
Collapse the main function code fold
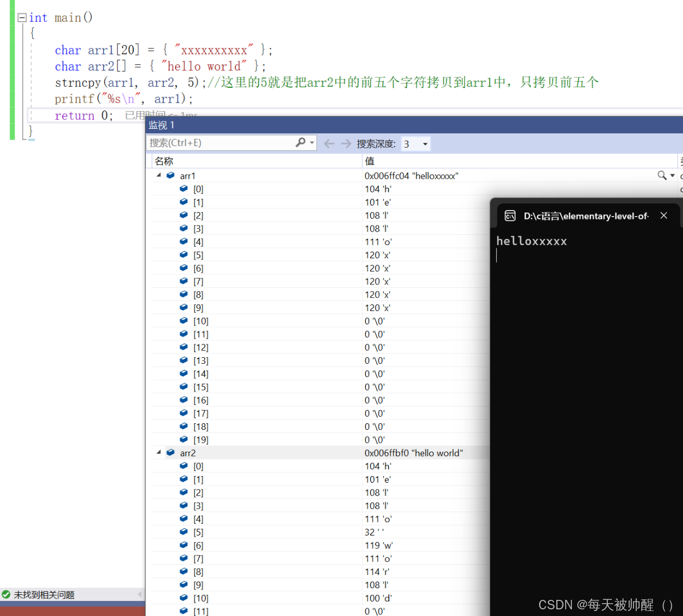coord(22,18)
